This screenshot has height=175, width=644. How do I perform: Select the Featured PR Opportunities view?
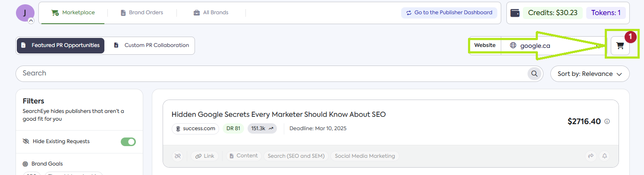pyautogui.click(x=60, y=45)
